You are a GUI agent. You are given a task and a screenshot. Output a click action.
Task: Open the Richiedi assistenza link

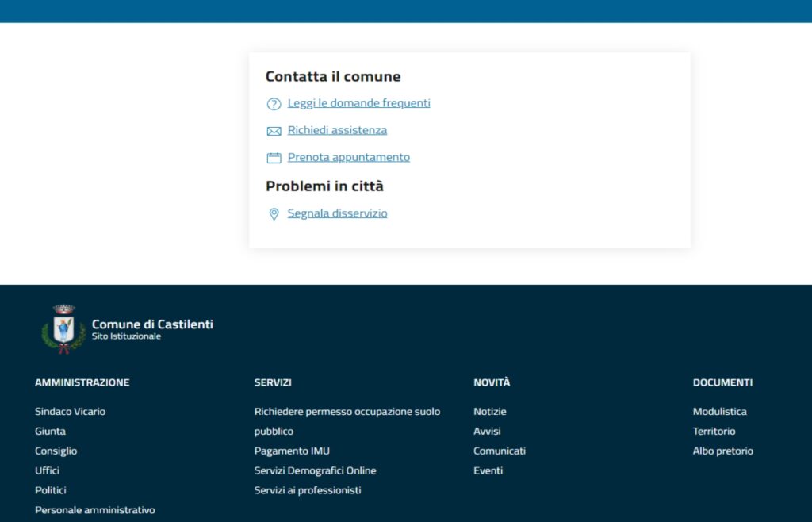pyautogui.click(x=337, y=130)
